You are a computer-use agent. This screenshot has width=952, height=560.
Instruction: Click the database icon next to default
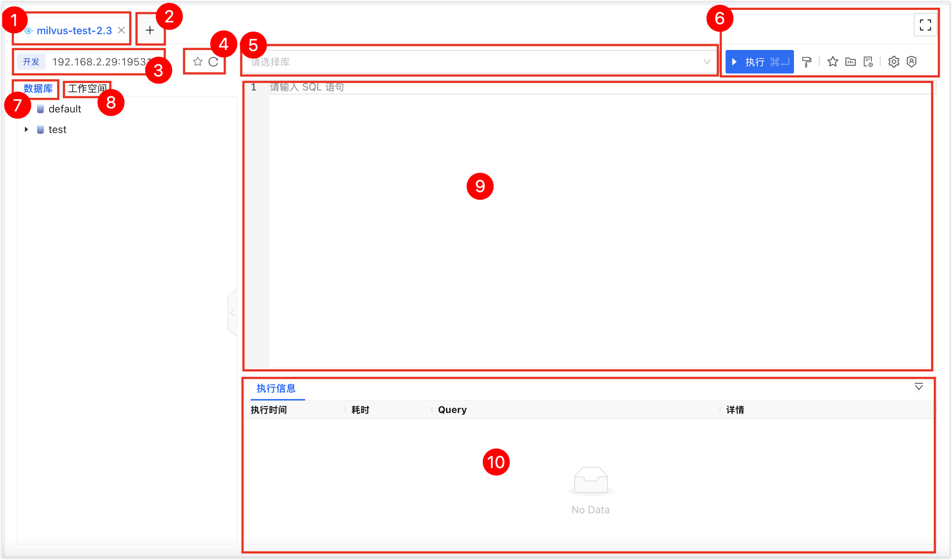click(x=40, y=109)
